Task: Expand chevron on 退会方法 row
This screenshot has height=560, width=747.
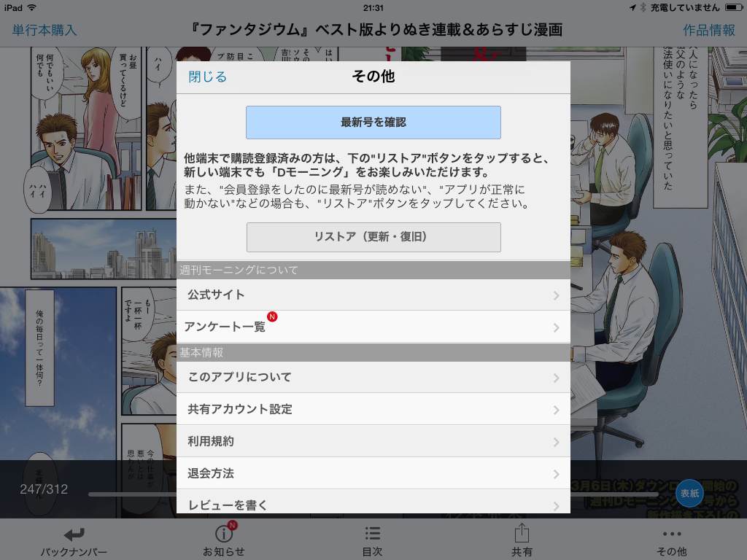Action: point(556,474)
